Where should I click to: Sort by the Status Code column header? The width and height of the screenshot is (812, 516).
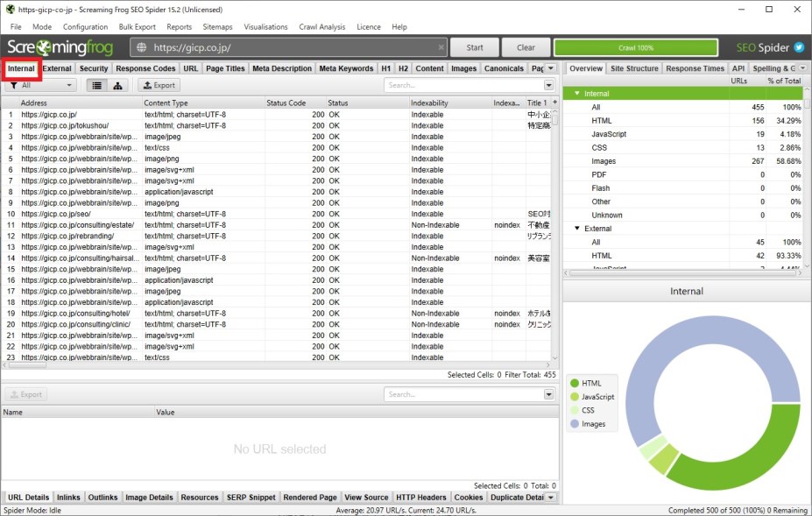point(295,103)
